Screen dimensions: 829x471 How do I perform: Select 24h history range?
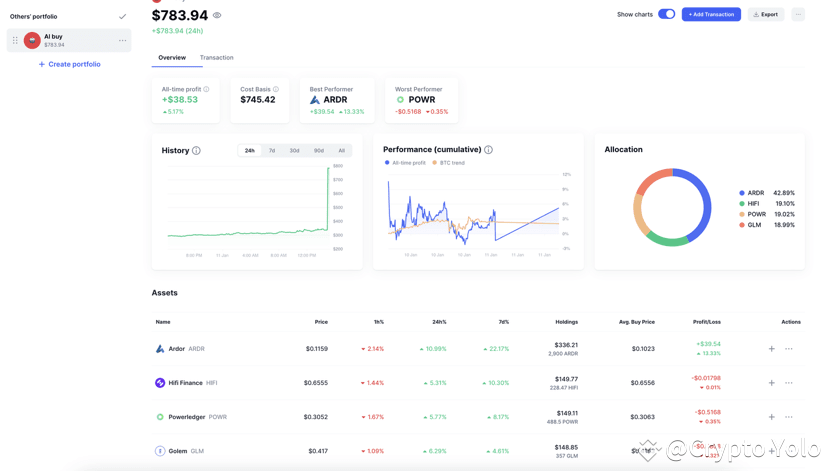click(250, 151)
